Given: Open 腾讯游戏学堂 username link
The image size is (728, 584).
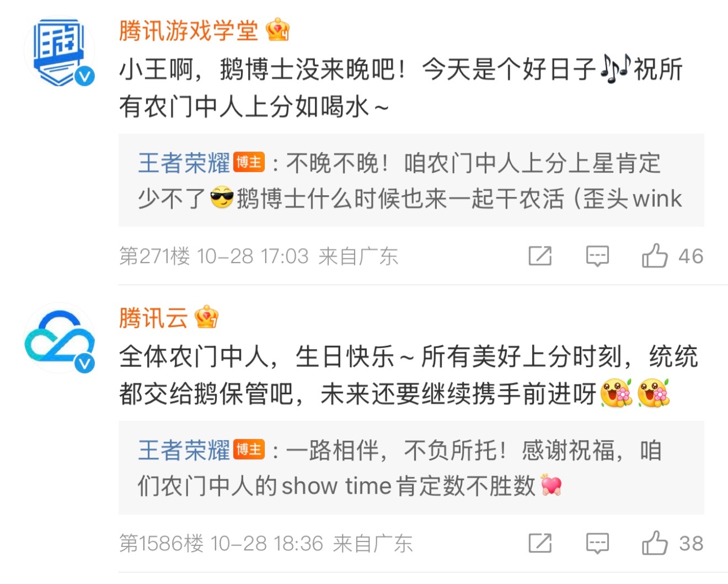Looking at the screenshot, I should 189,30.
